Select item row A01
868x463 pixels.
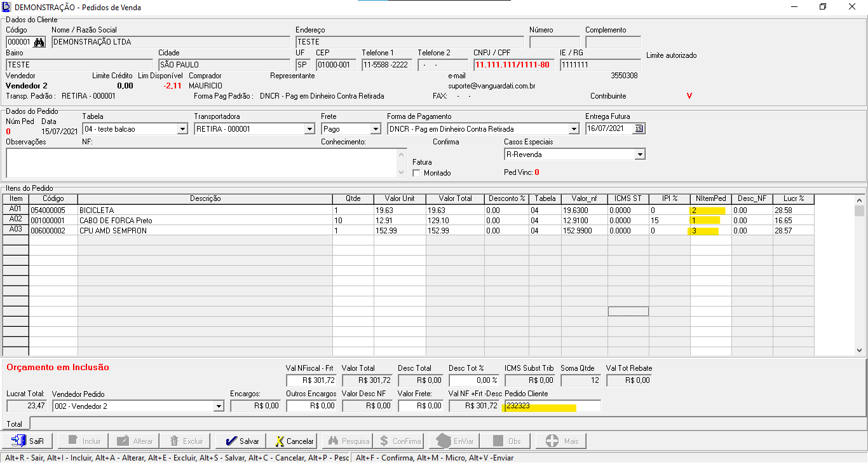[15, 209]
